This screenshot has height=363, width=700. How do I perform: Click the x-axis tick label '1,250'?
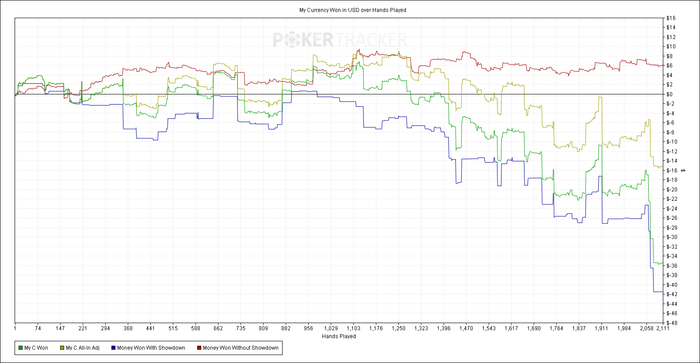click(x=399, y=329)
